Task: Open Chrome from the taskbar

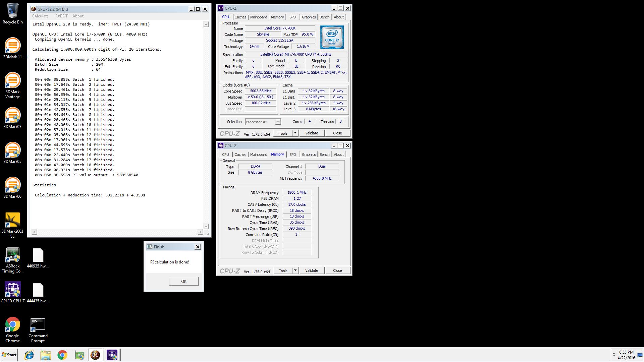Action: click(62, 355)
